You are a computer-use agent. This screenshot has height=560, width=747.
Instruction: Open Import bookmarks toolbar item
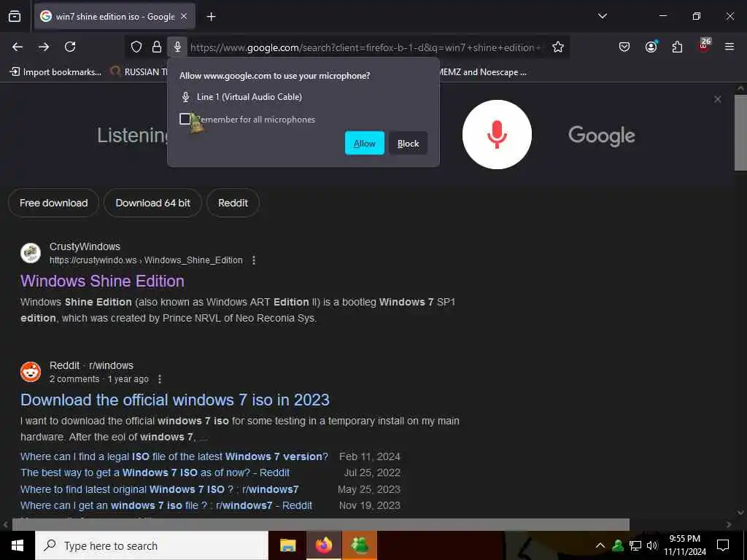pyautogui.click(x=55, y=72)
